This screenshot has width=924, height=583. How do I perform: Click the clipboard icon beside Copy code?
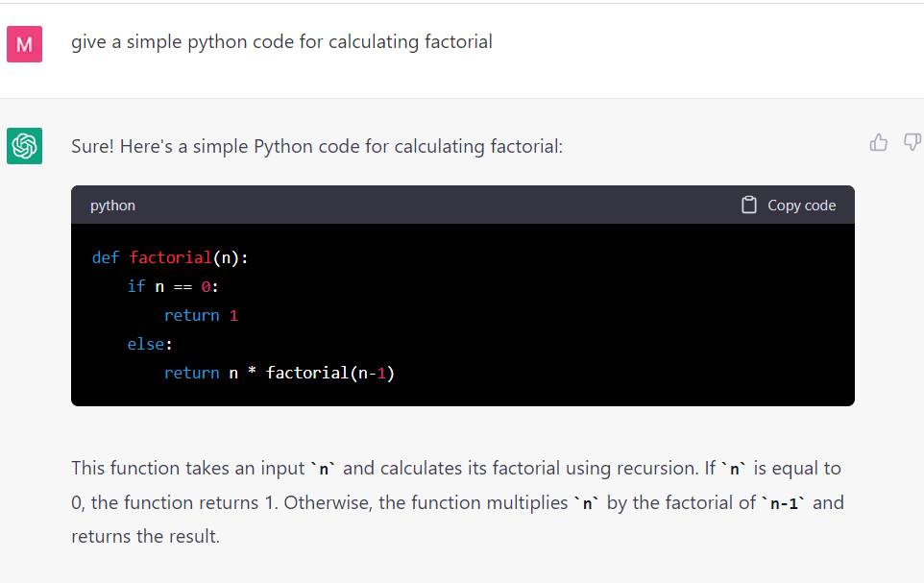tap(749, 205)
